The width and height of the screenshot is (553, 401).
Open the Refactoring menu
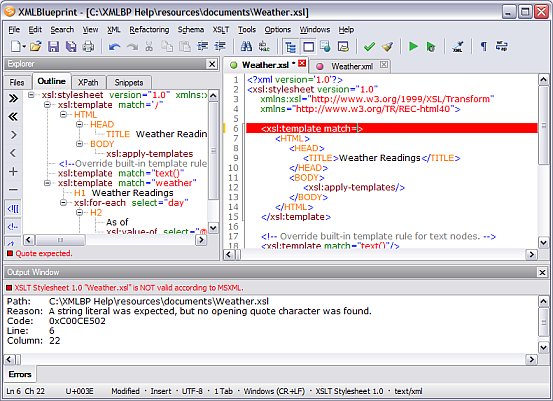tap(149, 30)
